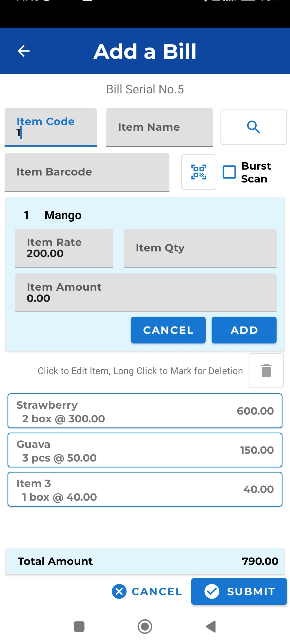
Task: Open the Strawberry line item
Action: pyautogui.click(x=145, y=411)
